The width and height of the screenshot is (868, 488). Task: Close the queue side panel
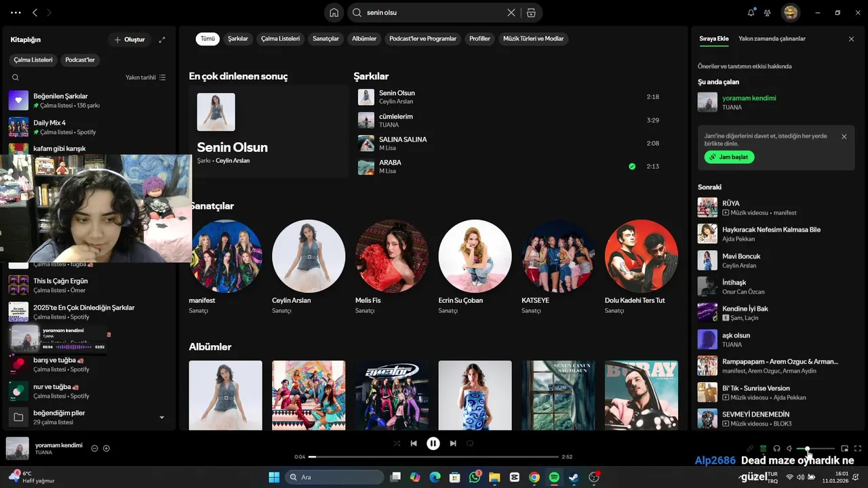[x=851, y=39]
